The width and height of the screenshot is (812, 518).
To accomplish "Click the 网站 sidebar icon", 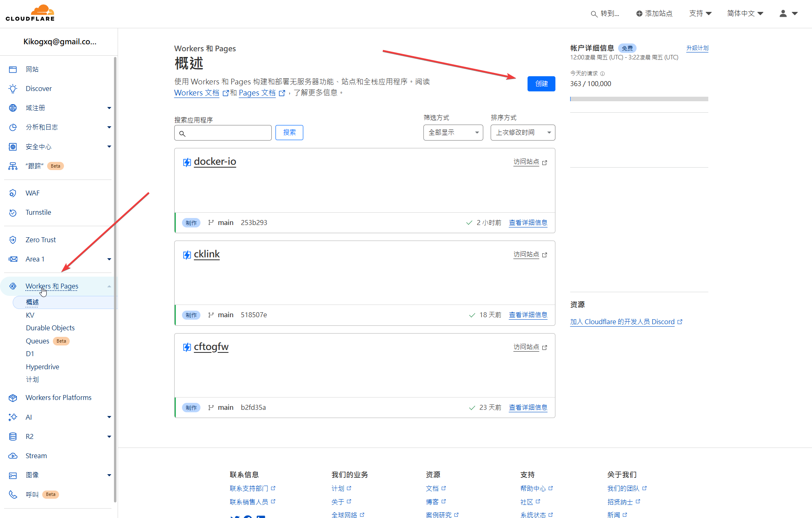I will [x=13, y=69].
